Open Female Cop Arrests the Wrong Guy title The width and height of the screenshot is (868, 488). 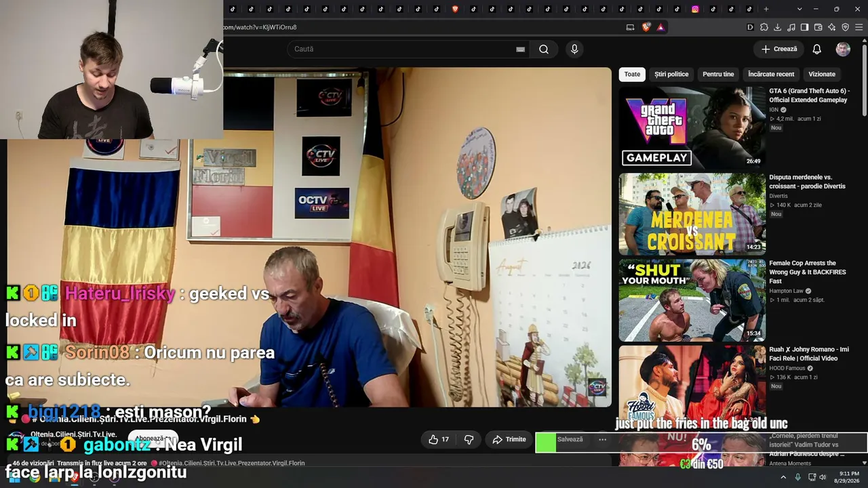point(808,272)
